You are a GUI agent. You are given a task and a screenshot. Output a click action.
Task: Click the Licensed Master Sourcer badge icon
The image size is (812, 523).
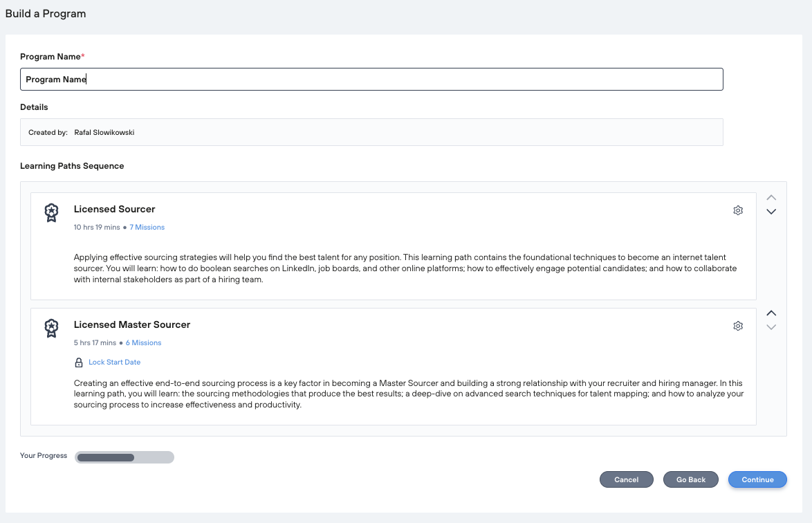[51, 328]
